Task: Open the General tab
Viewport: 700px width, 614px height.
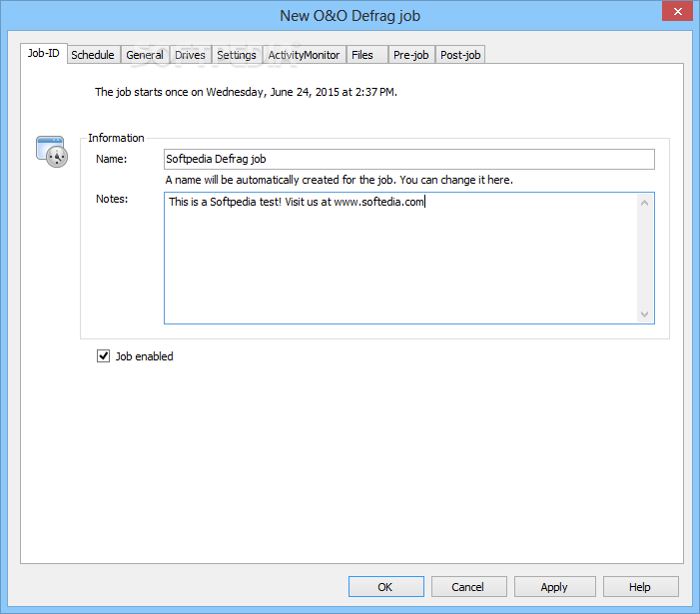Action: [x=145, y=55]
